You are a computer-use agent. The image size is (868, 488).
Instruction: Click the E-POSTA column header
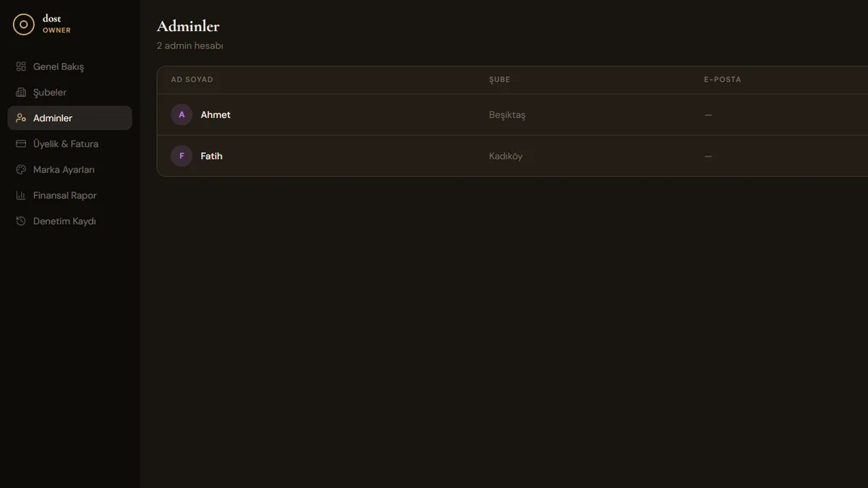723,80
